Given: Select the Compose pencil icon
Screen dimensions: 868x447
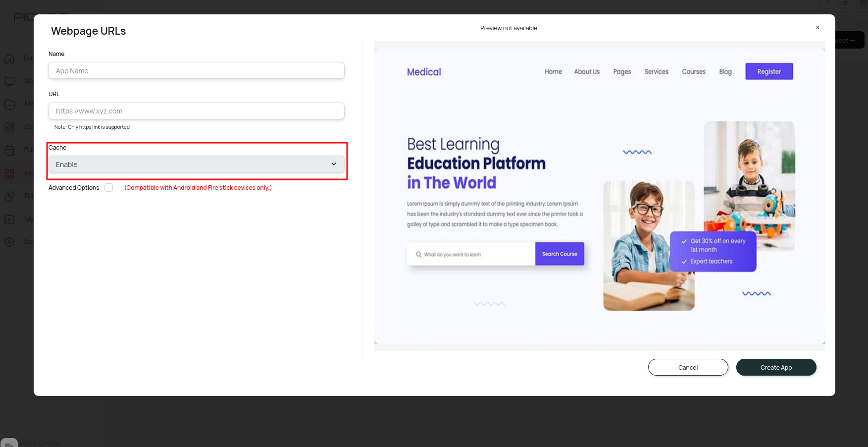Looking at the screenshot, I should click(x=9, y=127).
